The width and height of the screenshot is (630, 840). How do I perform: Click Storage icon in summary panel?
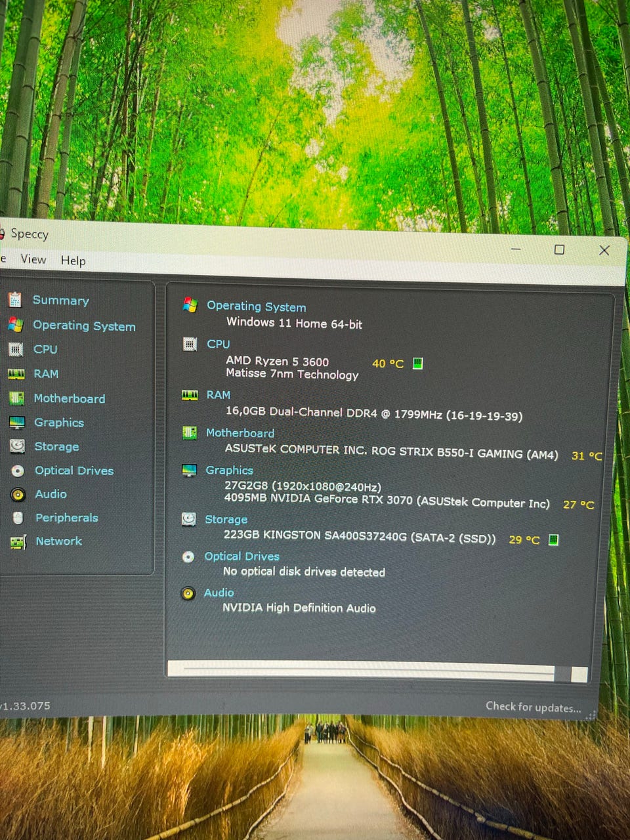point(189,519)
